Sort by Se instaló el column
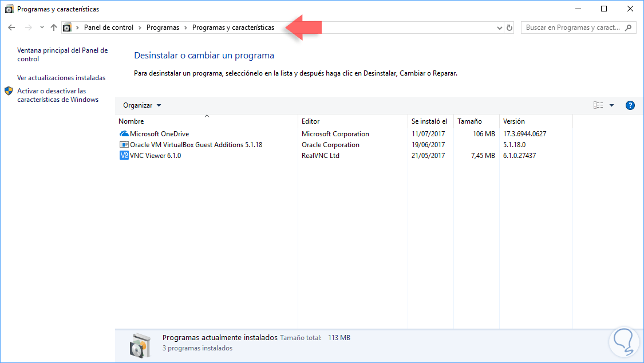This screenshot has height=363, width=644. (x=430, y=121)
